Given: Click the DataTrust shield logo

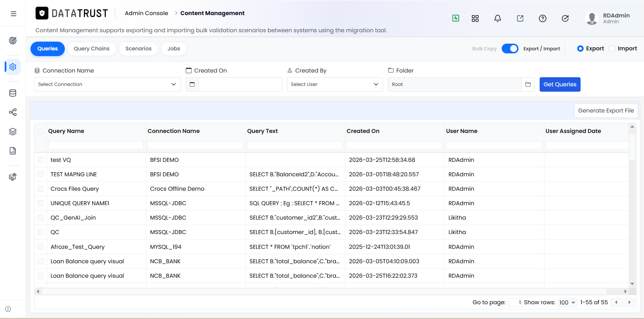Looking at the screenshot, I should (x=42, y=13).
